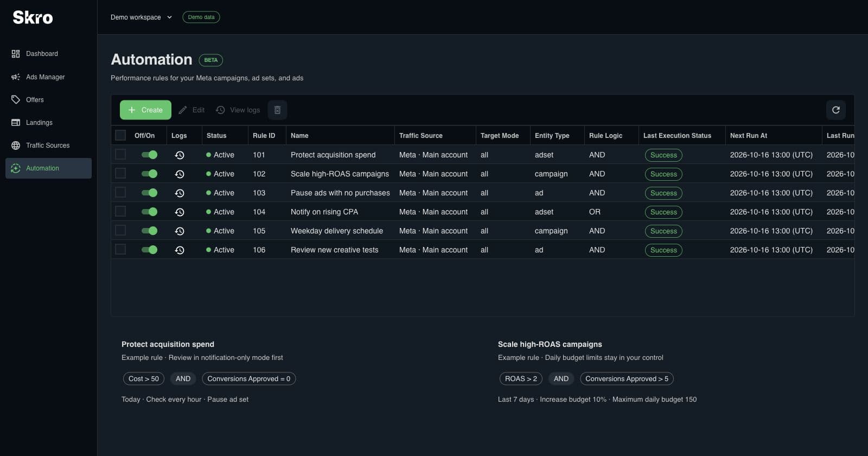
Task: Click the View logs button
Action: (238, 110)
